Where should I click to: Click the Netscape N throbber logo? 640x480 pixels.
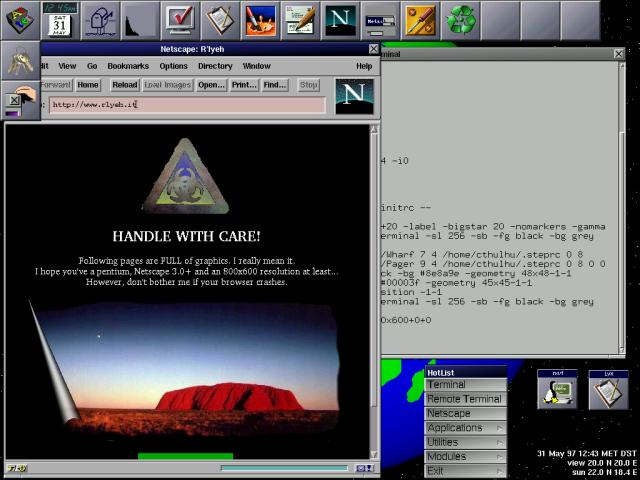coord(354,96)
